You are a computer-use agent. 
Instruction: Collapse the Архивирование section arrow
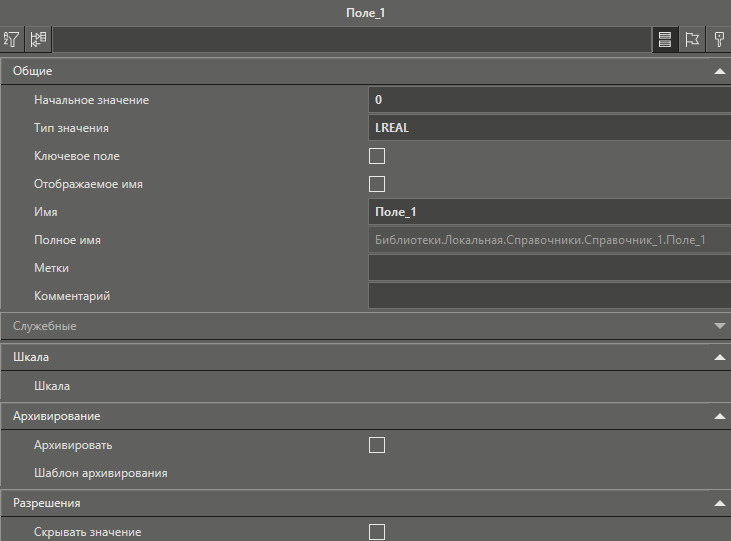pos(718,415)
